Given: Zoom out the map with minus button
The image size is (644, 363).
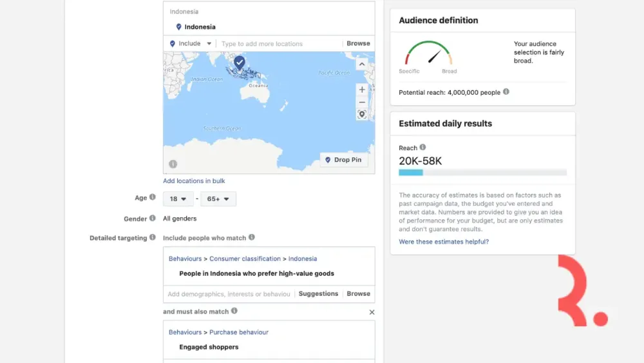Looking at the screenshot, I should click(362, 102).
